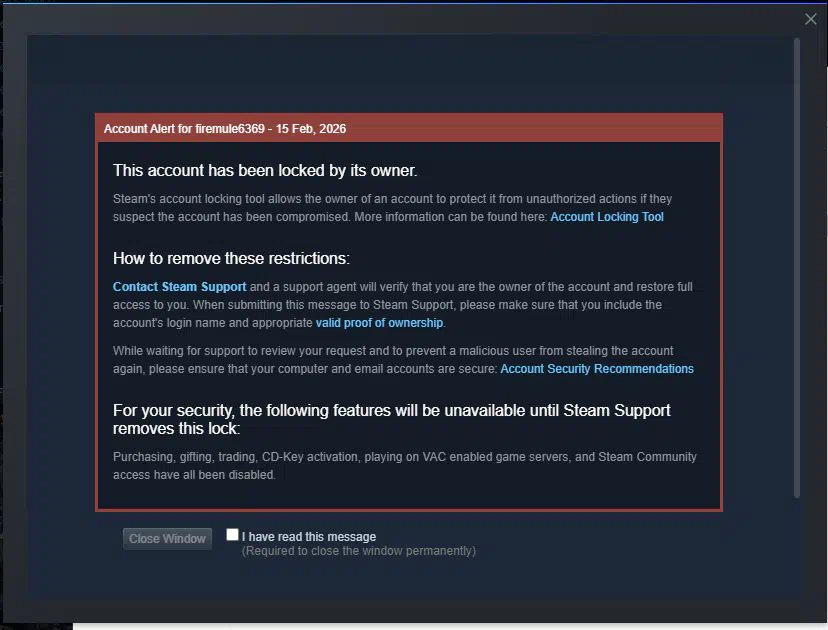Image resolution: width=828 pixels, height=630 pixels.
Task: Click the date 15 Feb, 2026 in header
Action: 310,129
